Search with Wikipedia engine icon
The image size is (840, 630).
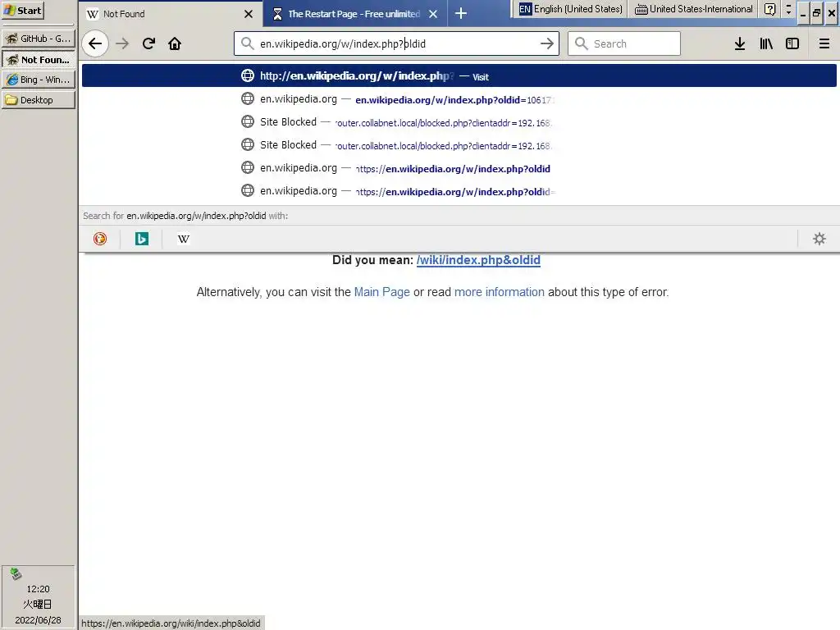pyautogui.click(x=184, y=239)
